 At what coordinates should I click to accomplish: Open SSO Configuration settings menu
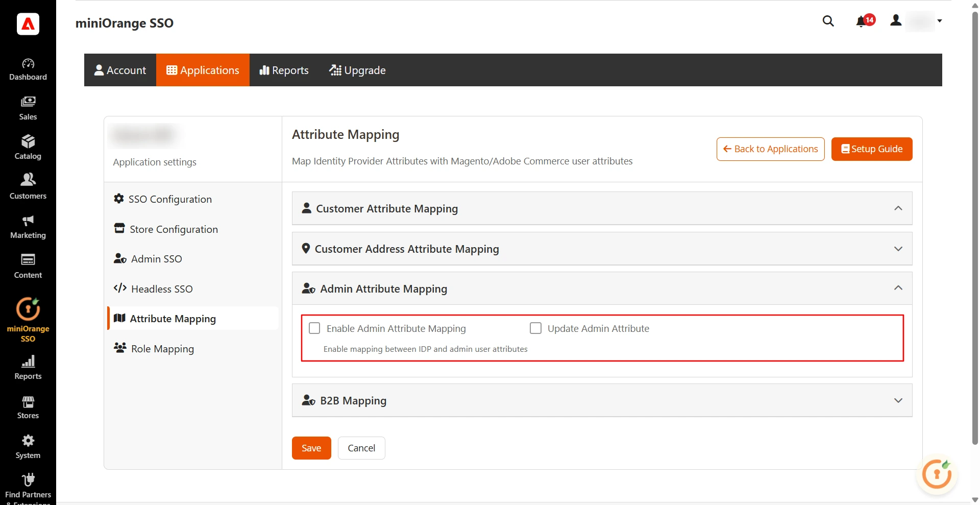(x=193, y=199)
